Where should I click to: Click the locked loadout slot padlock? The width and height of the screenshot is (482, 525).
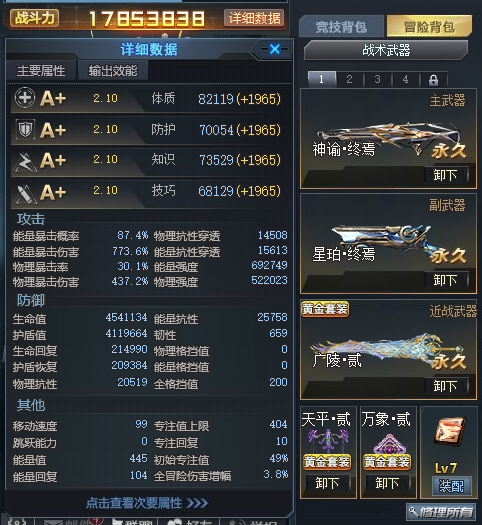(x=433, y=80)
